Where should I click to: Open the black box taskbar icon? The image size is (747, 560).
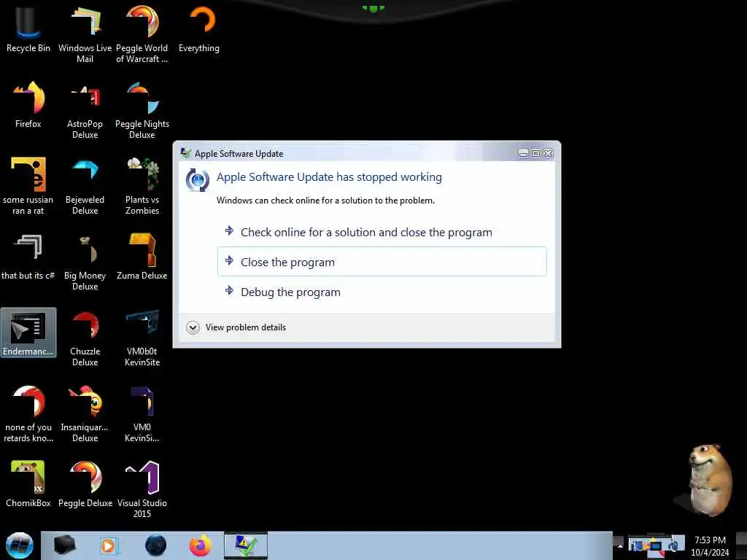coord(65,545)
